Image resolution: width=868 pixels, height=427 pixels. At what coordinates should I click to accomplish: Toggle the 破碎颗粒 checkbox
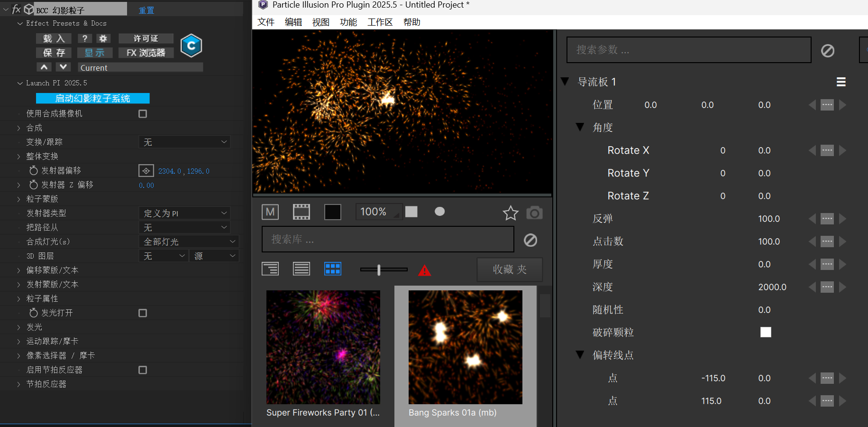coord(766,332)
